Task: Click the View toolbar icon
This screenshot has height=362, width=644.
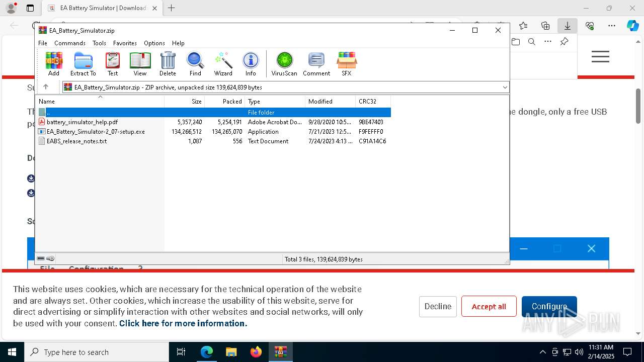Action: [140, 64]
